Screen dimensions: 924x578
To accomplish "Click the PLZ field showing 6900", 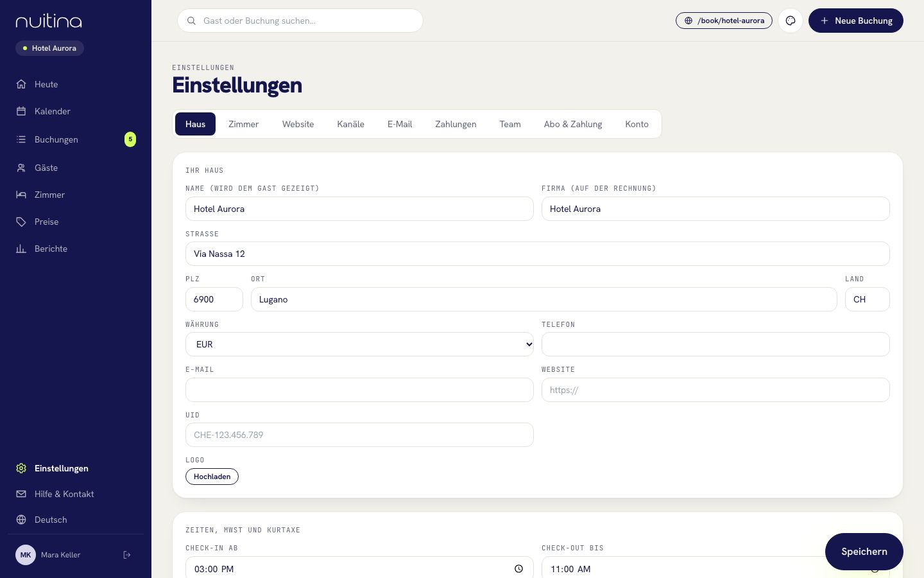I will (214, 299).
